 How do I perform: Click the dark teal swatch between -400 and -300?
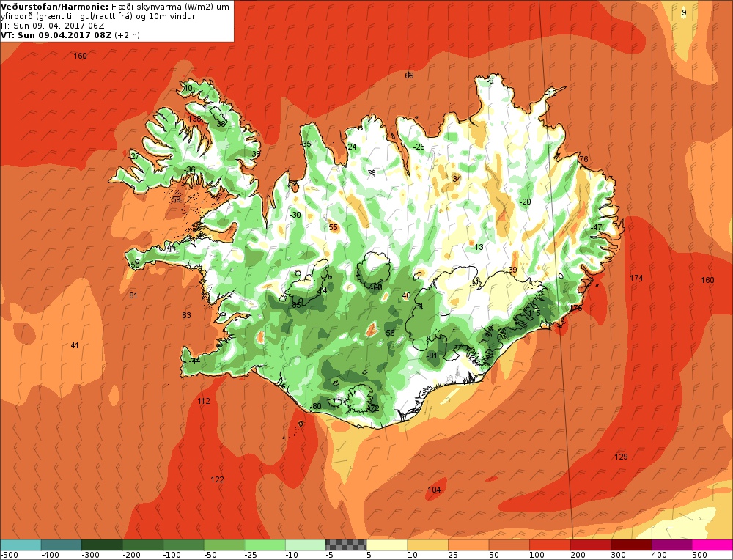tap(62, 545)
